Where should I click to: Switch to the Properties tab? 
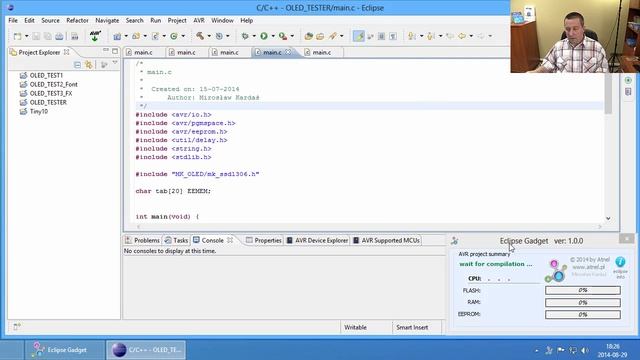(x=264, y=240)
